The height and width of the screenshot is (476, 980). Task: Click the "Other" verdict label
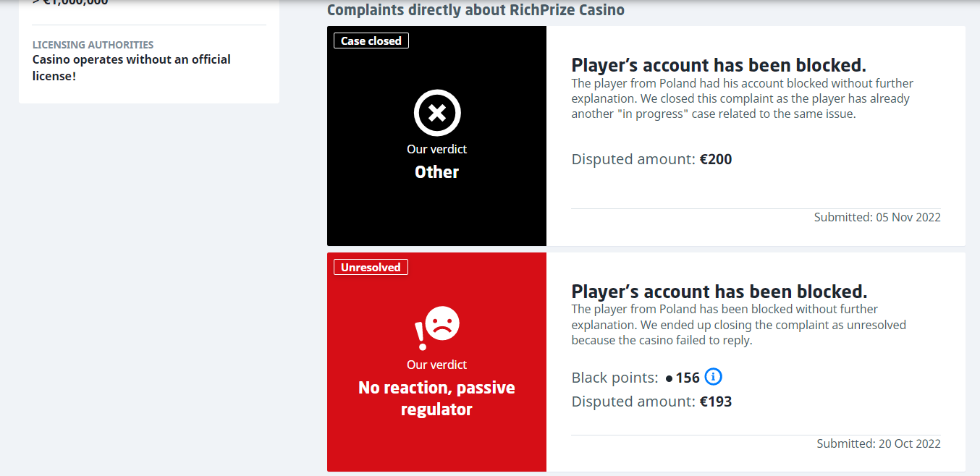click(x=436, y=172)
